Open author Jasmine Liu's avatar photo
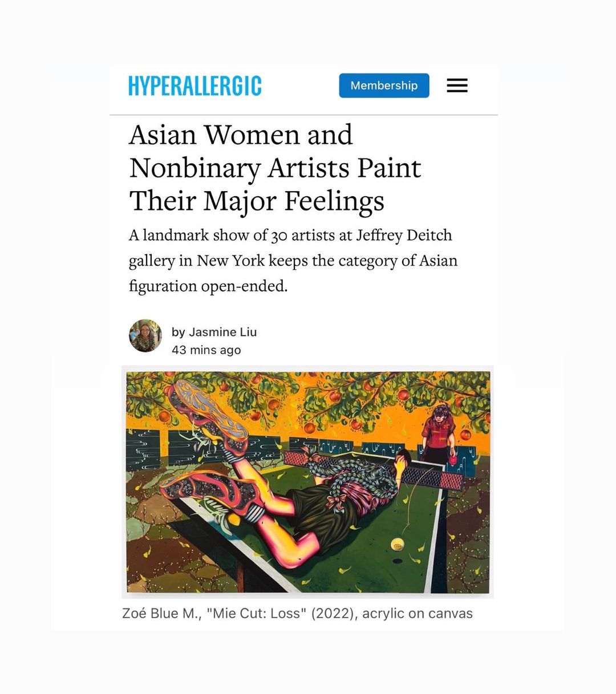This screenshot has height=694, width=616. coord(145,335)
